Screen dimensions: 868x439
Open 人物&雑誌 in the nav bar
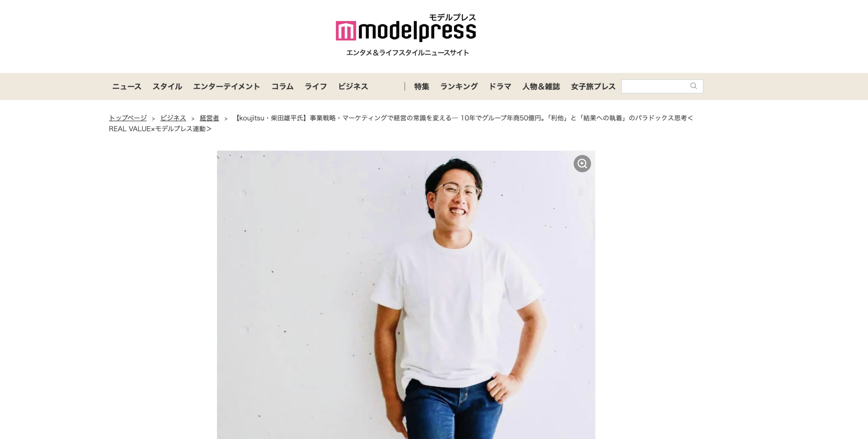pyautogui.click(x=541, y=86)
